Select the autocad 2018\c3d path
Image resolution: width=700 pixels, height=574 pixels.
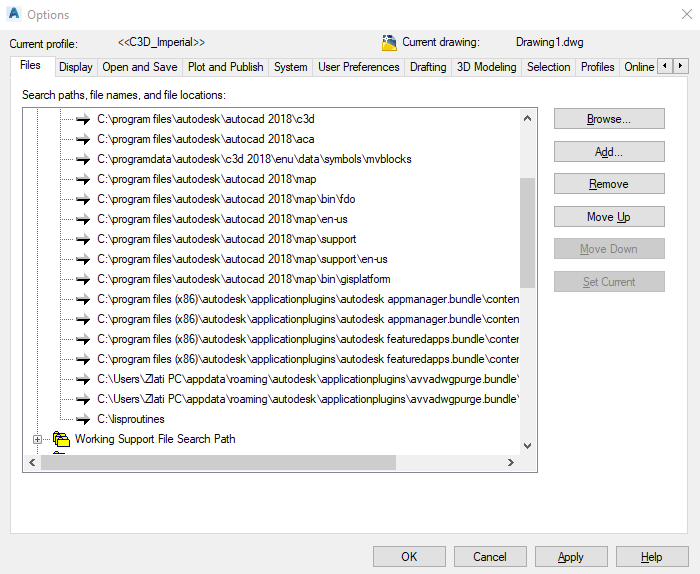click(206, 119)
